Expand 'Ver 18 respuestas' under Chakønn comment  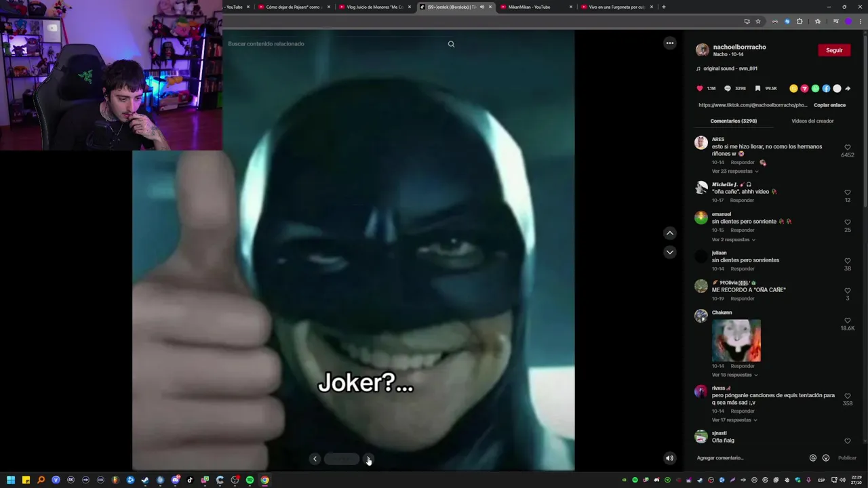[735, 375]
